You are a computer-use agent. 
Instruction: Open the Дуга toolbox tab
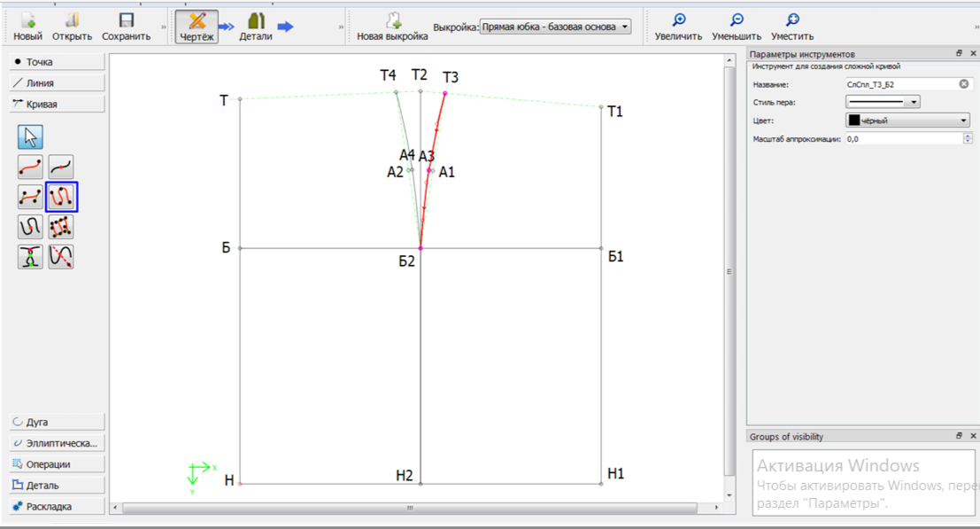click(x=57, y=422)
